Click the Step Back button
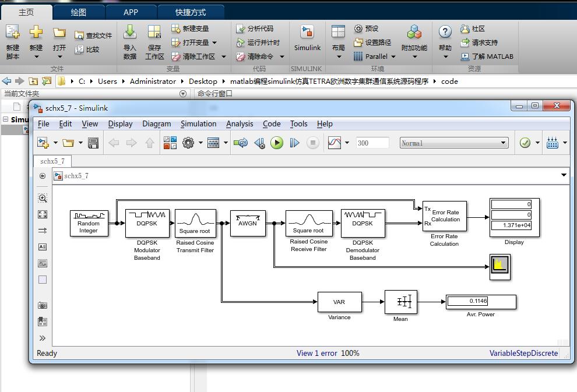The height and width of the screenshot is (392, 577). click(260, 143)
